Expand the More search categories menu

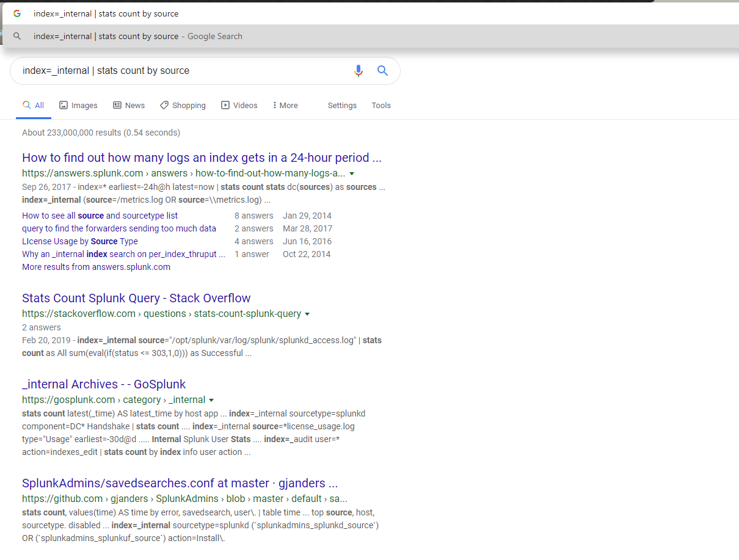[x=285, y=106]
